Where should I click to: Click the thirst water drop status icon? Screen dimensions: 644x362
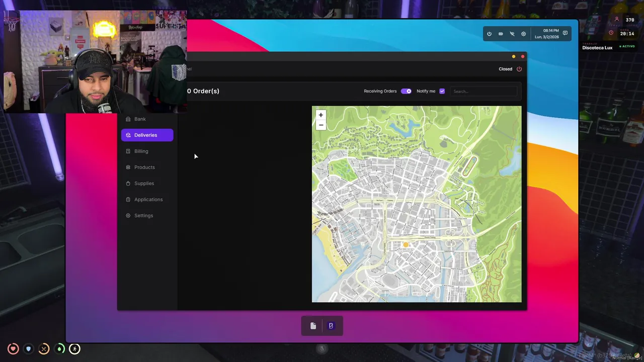click(59, 348)
